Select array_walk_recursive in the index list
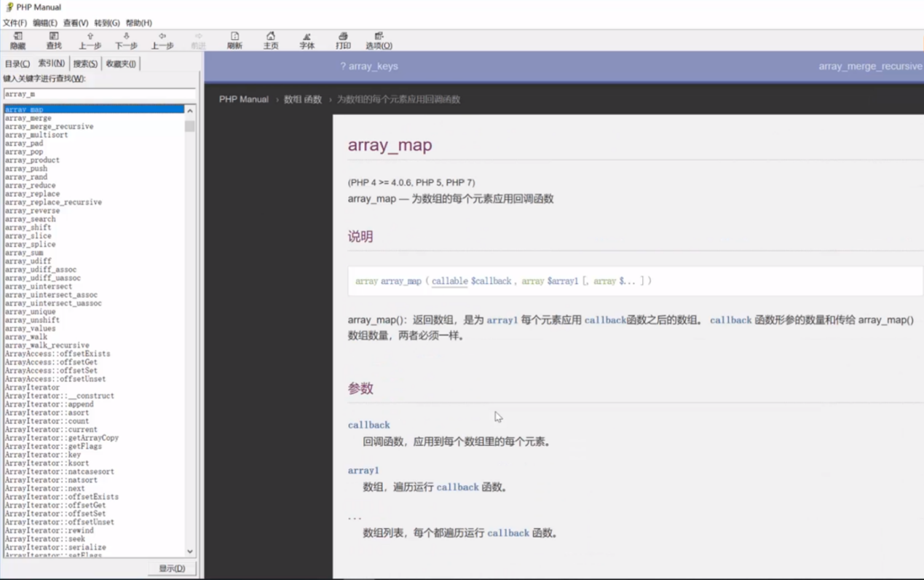Screen dimensions: 924x580 (x=47, y=345)
